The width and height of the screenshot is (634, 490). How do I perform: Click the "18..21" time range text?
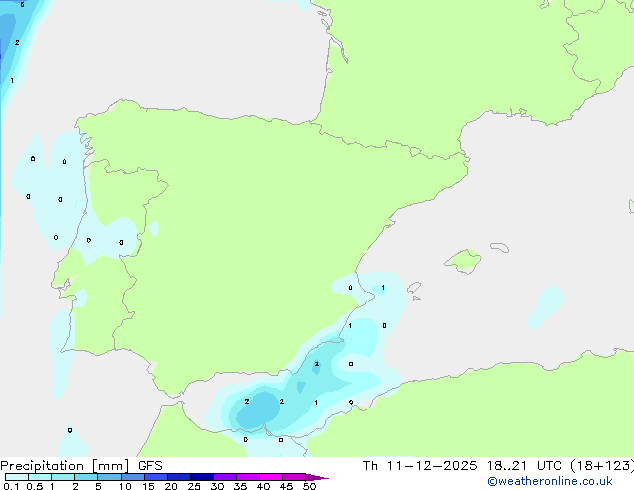pos(507,466)
